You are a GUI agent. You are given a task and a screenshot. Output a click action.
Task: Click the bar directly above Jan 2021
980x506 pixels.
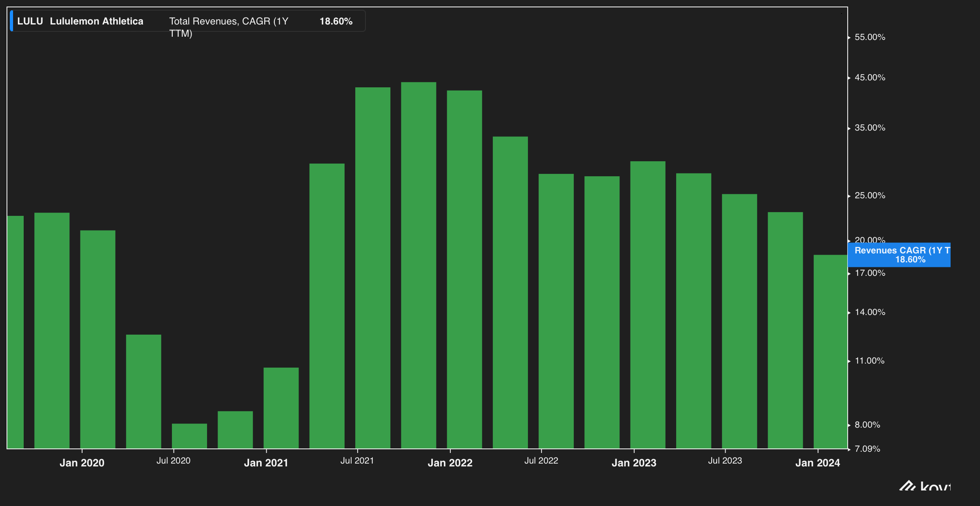pos(281,408)
